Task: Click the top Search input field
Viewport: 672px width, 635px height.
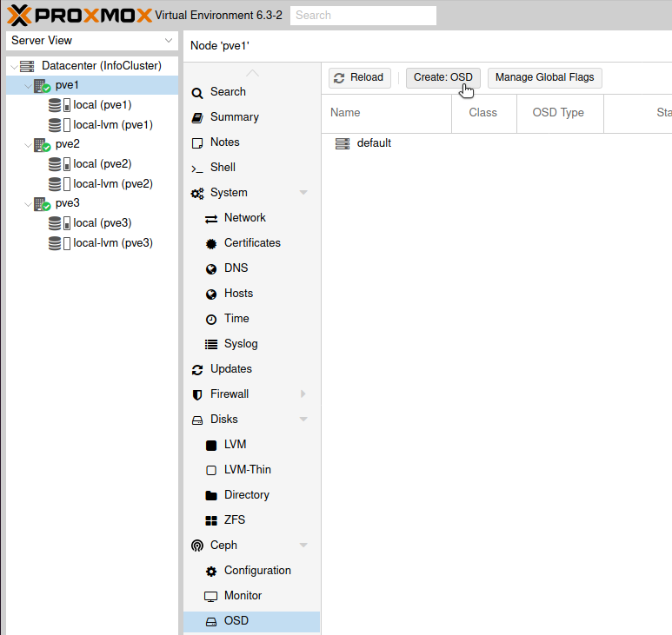Action: tap(363, 16)
